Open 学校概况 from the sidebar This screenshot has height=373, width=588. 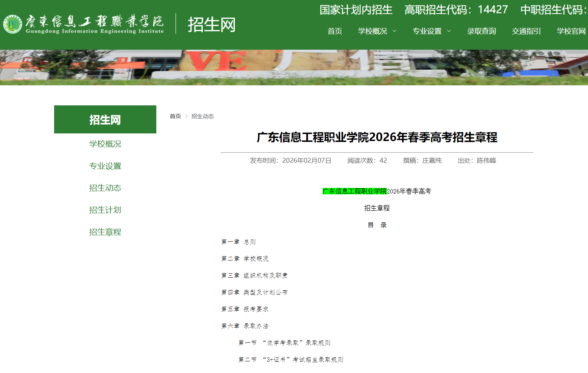(105, 144)
